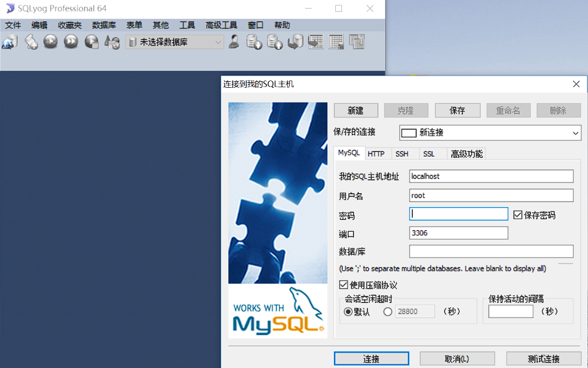The image size is (588, 368).
Task: Click the keep-alive interval input field
Action: tap(511, 311)
